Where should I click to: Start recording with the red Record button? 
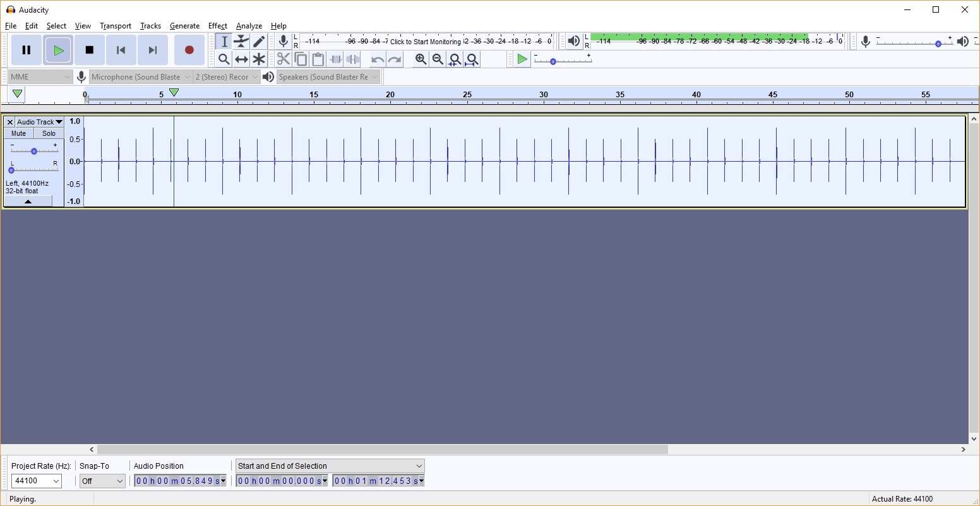click(189, 50)
